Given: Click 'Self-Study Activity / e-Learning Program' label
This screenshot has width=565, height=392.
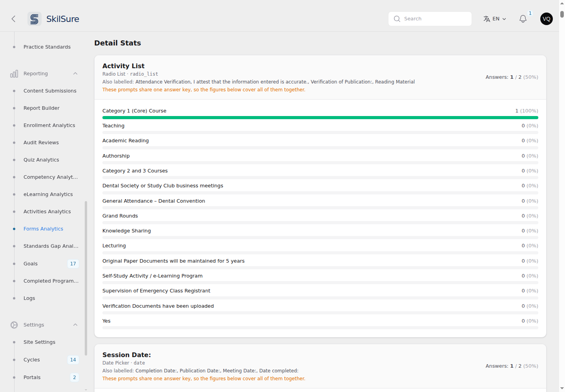Looking at the screenshot, I should [x=153, y=276].
